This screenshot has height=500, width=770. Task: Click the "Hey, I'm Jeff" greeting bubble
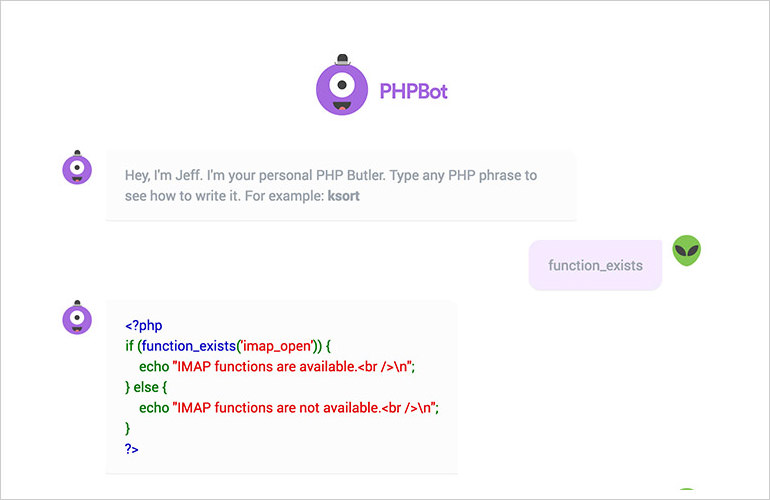coord(341,185)
